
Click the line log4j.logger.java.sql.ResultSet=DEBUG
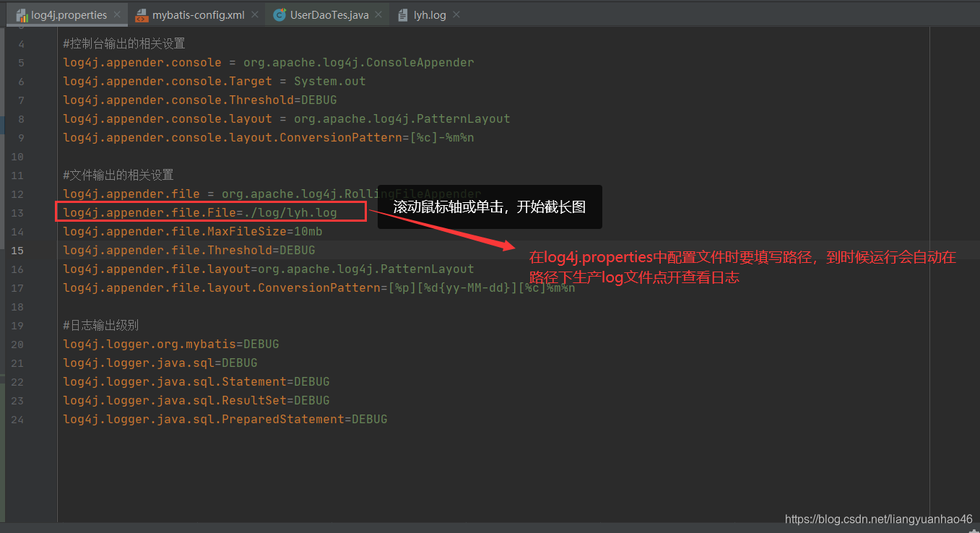tap(196, 401)
